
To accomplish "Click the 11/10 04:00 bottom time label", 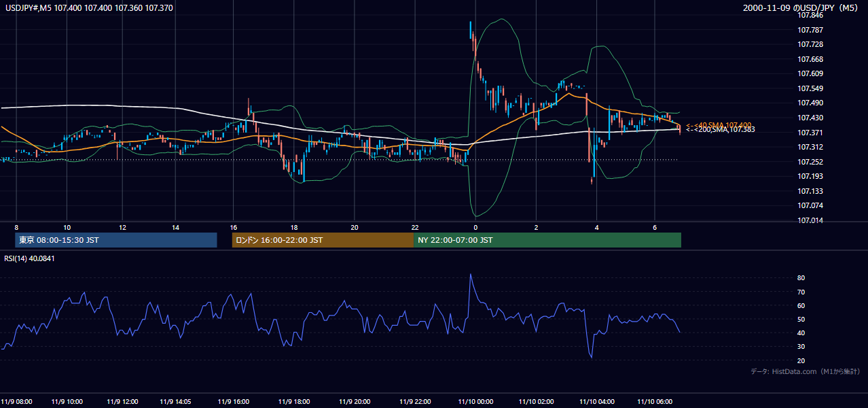I will click(596, 402).
